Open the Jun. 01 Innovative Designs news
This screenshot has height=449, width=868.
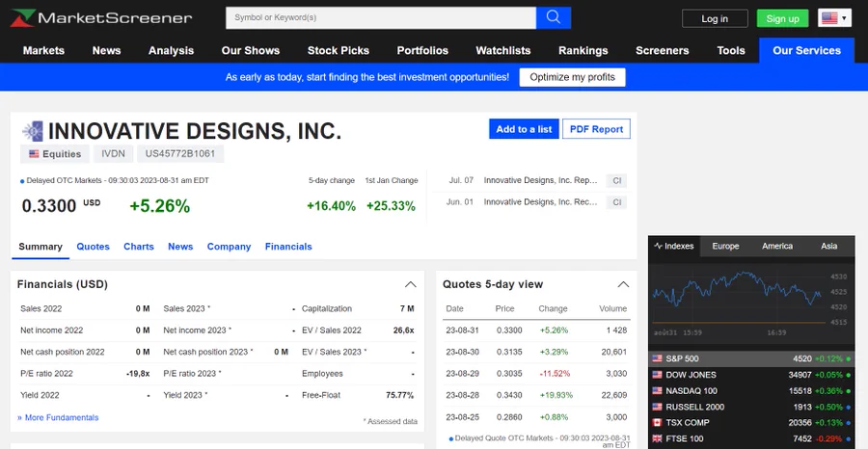[x=540, y=201]
